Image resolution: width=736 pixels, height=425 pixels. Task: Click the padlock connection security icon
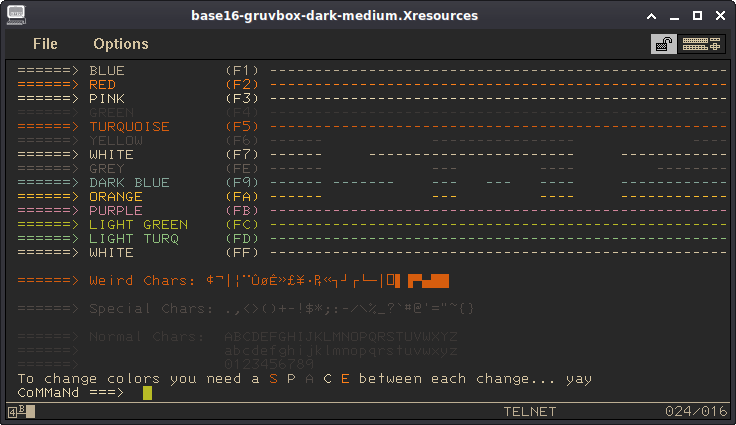(x=663, y=44)
